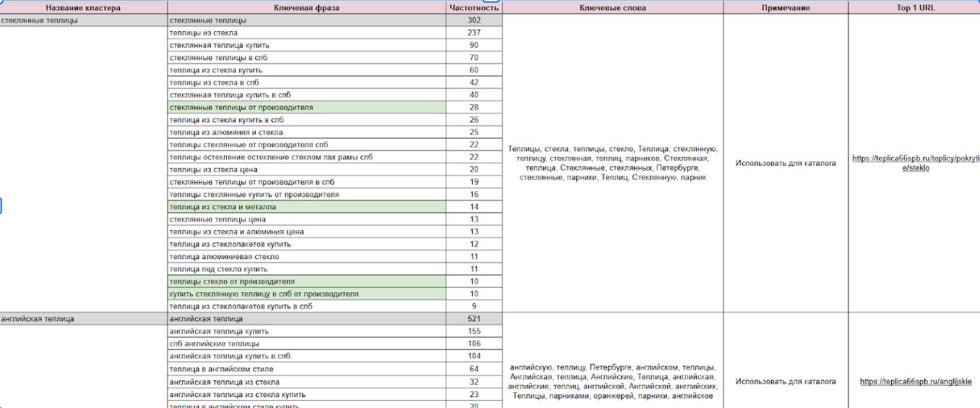Click frequency value 104
This screenshot has width=980, height=408.
(474, 356)
